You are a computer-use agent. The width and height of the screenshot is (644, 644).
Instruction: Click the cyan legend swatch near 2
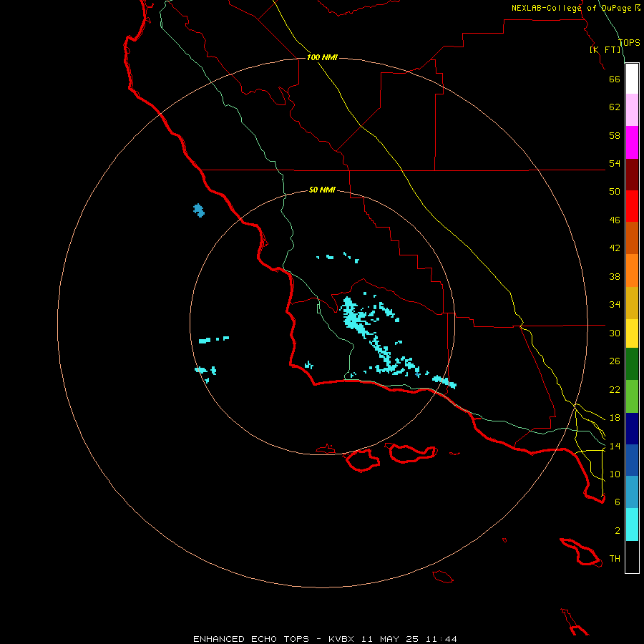pos(632,525)
